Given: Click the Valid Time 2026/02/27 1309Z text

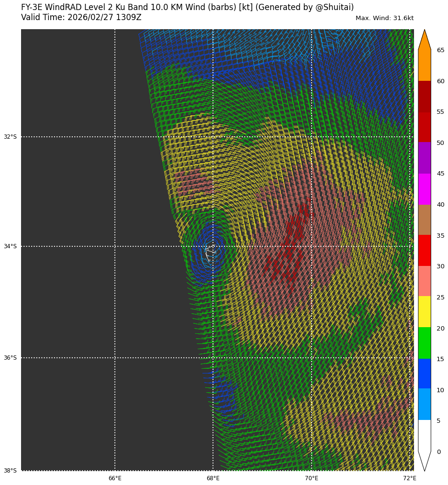Looking at the screenshot, I should click(81, 18).
